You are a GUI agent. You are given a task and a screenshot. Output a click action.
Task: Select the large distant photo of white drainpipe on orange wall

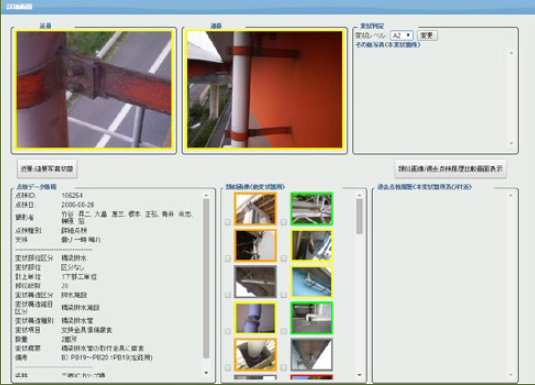pyautogui.click(x=265, y=89)
